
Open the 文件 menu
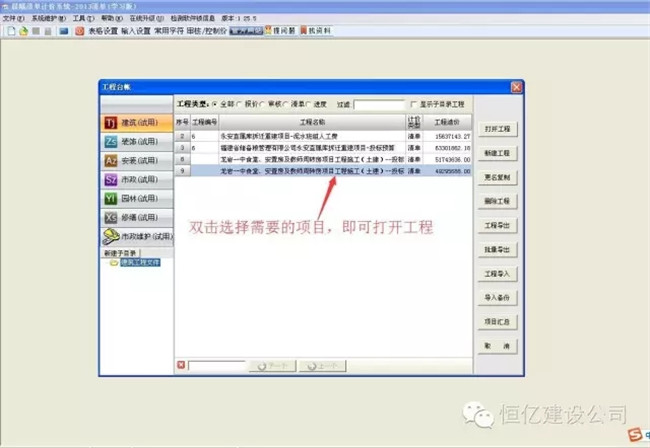click(14, 19)
